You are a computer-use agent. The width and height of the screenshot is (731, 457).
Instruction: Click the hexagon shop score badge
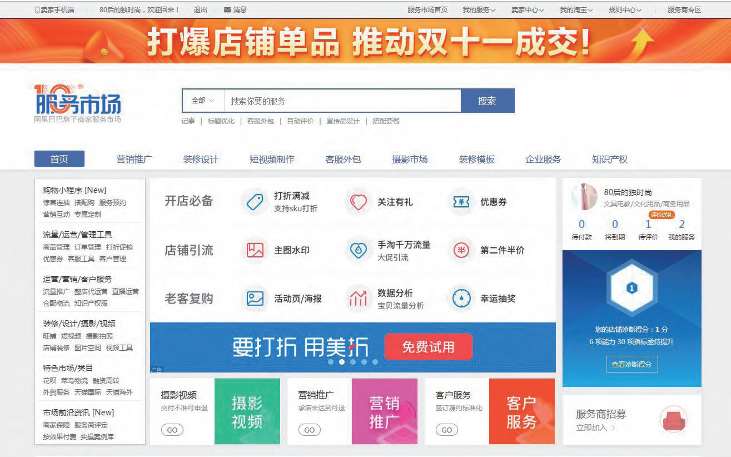(631, 288)
